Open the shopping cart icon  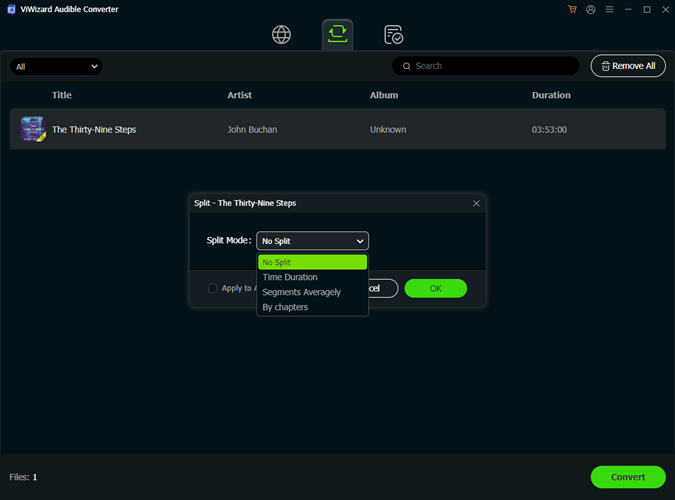tap(572, 9)
